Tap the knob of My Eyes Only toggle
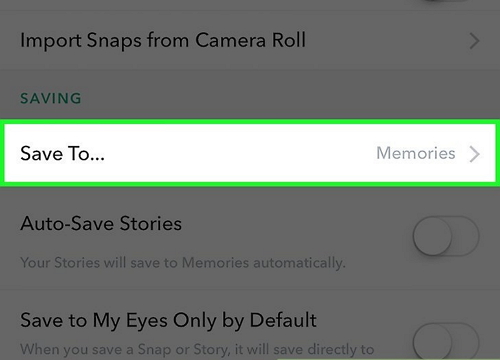 (x=432, y=341)
